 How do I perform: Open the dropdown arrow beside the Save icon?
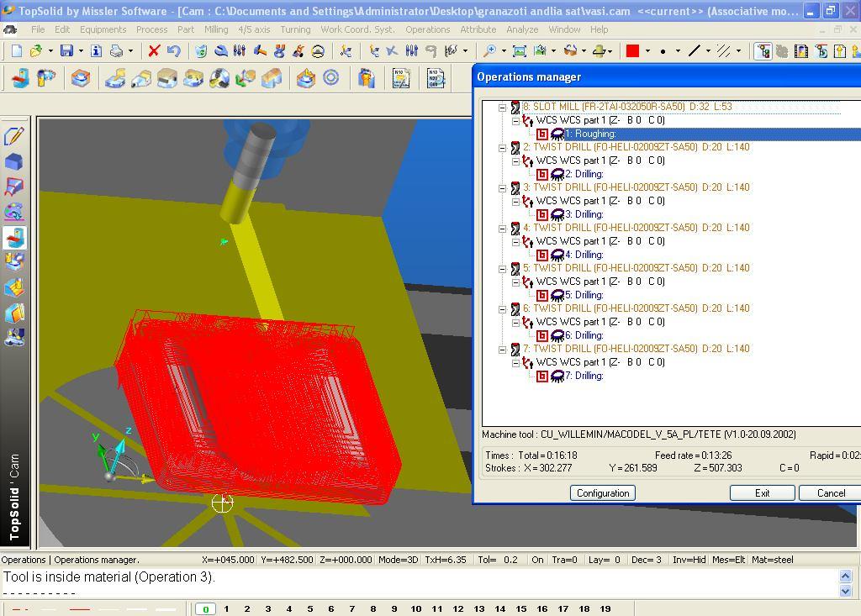click(x=81, y=51)
